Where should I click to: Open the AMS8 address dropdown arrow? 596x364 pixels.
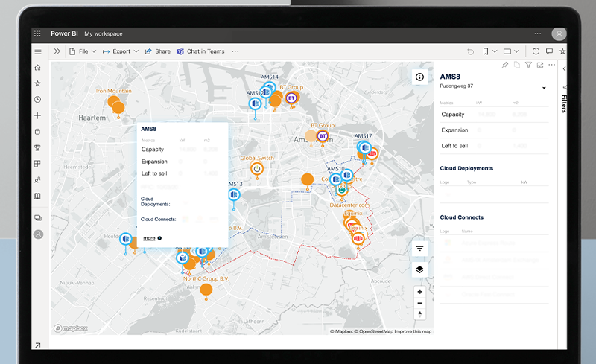(x=544, y=88)
